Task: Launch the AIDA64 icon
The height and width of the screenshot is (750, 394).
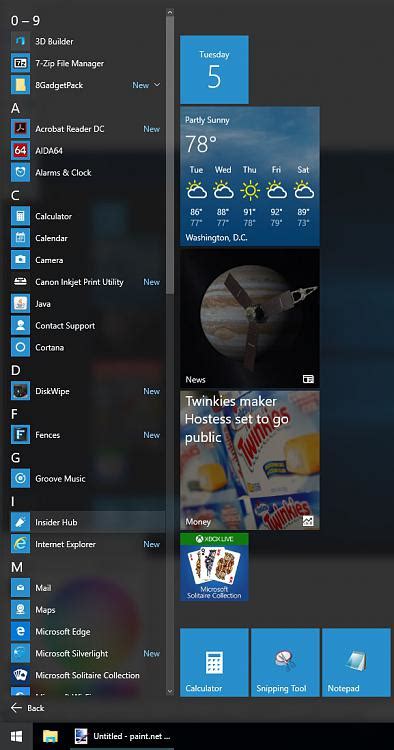Action: (20, 151)
